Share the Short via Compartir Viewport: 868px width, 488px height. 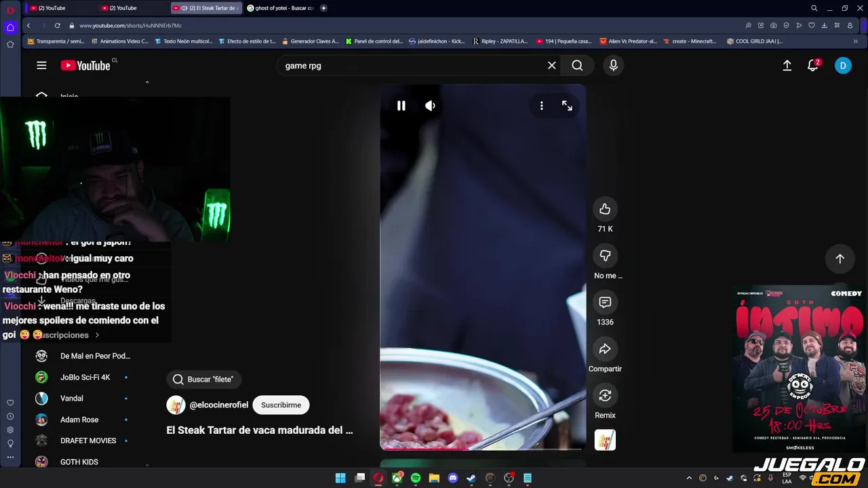[x=605, y=349]
